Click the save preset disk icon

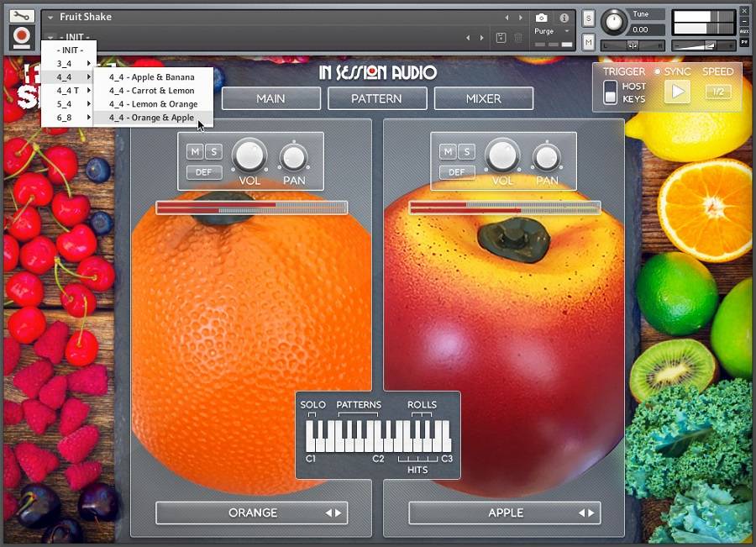501,38
